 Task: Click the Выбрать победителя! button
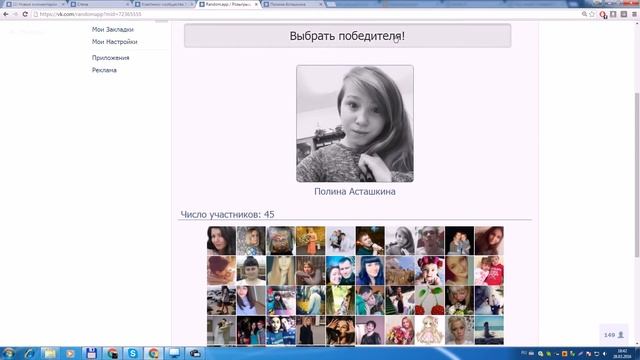(347, 36)
